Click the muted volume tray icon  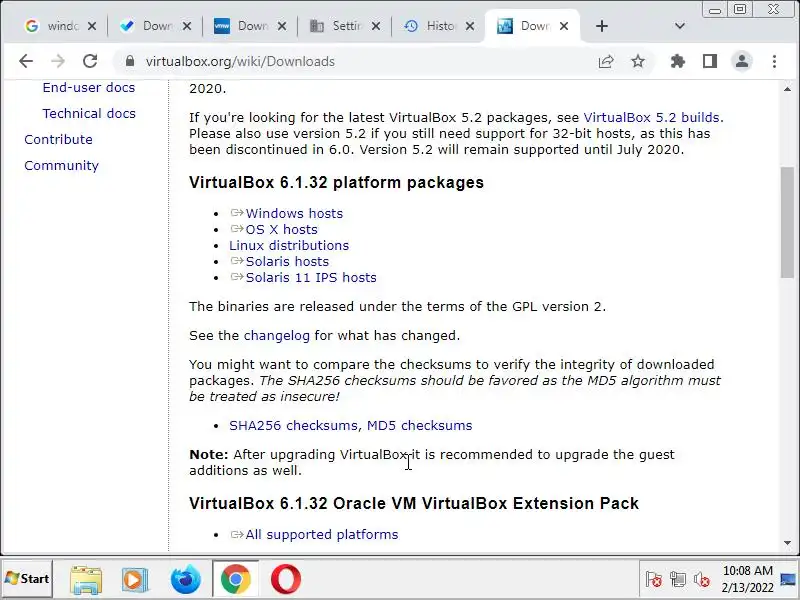coord(702,580)
